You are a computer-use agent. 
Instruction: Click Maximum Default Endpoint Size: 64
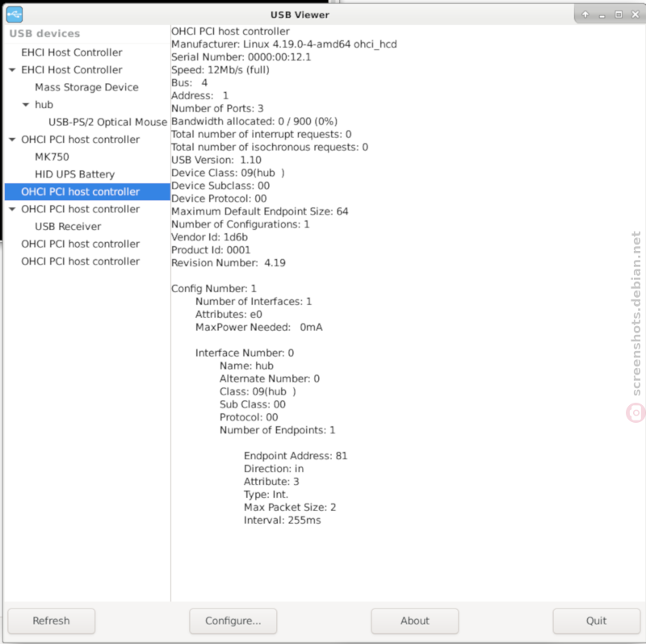(259, 211)
